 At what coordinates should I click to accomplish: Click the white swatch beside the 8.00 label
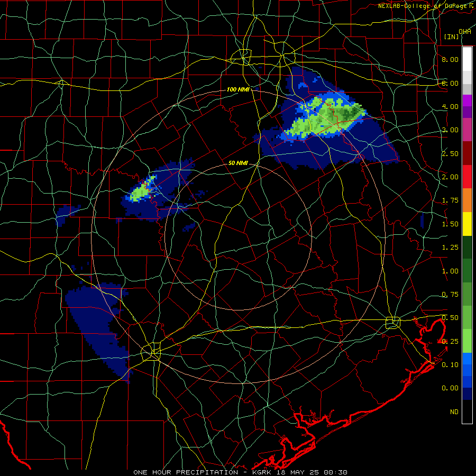pyautogui.click(x=467, y=59)
